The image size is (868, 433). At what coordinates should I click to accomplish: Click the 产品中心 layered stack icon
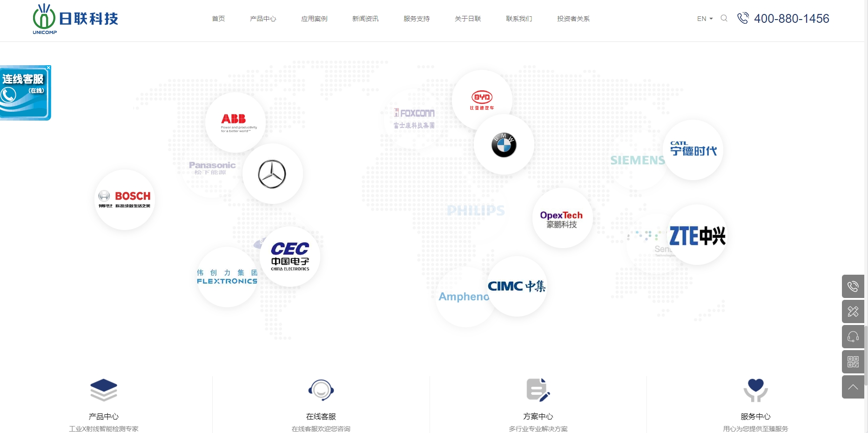click(104, 390)
